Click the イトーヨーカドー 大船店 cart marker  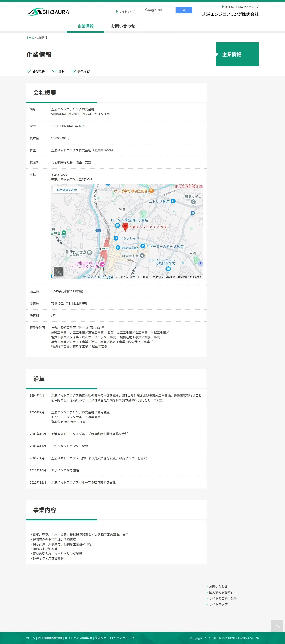(143, 246)
